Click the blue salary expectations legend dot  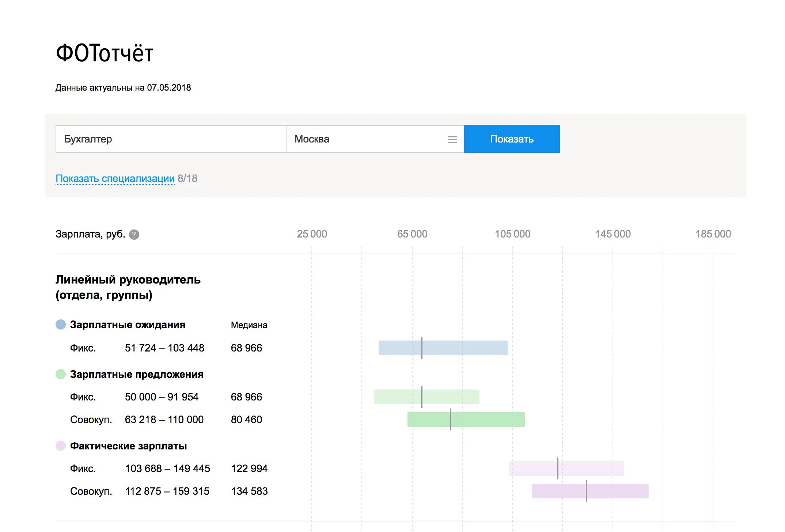coord(61,324)
